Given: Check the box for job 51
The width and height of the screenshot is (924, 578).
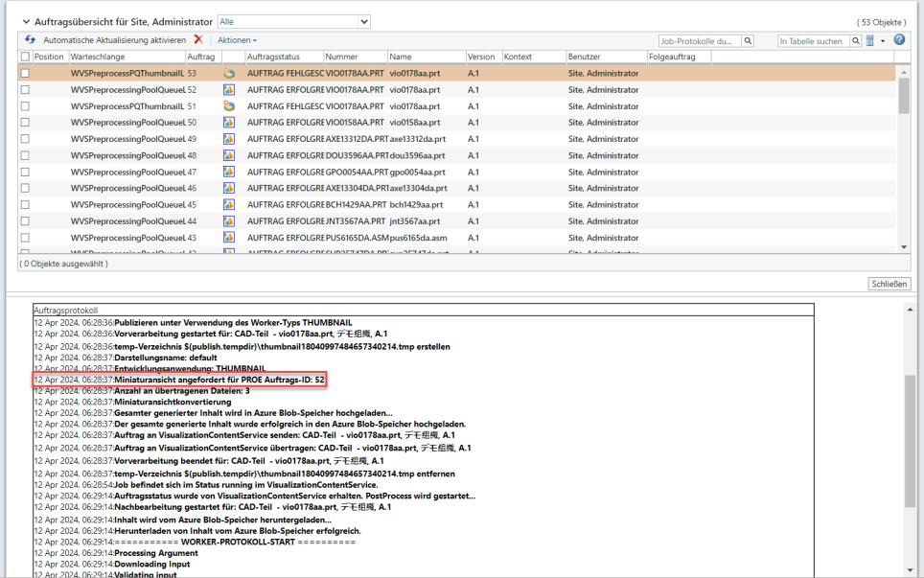Looking at the screenshot, I should [x=25, y=106].
